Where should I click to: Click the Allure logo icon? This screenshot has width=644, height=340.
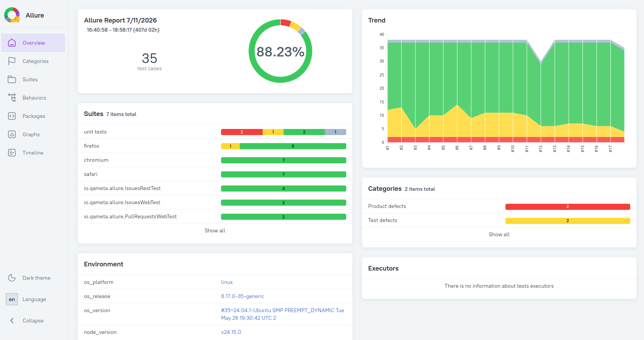point(12,15)
